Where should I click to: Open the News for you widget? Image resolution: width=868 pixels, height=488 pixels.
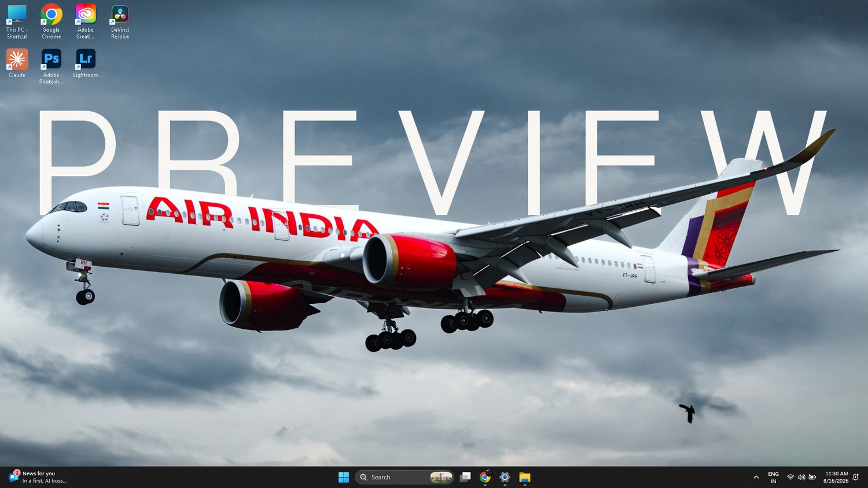38,477
